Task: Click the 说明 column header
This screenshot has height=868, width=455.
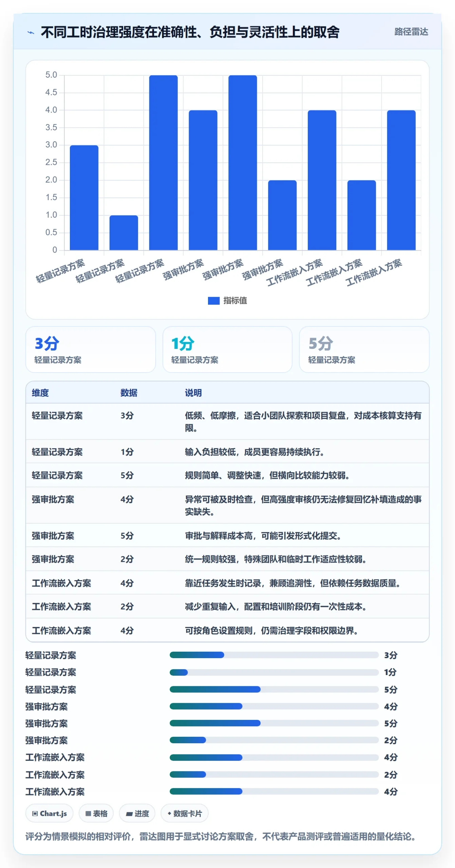Action: pyautogui.click(x=193, y=393)
